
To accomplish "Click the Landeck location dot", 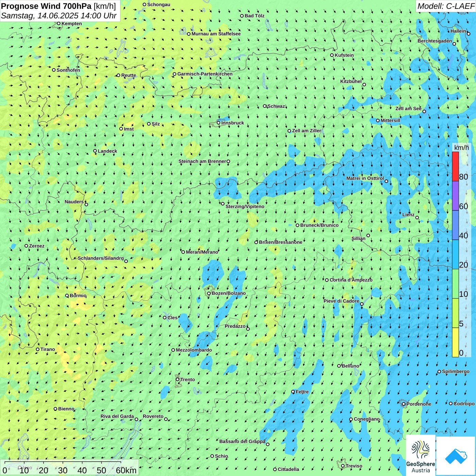I will point(95,151).
